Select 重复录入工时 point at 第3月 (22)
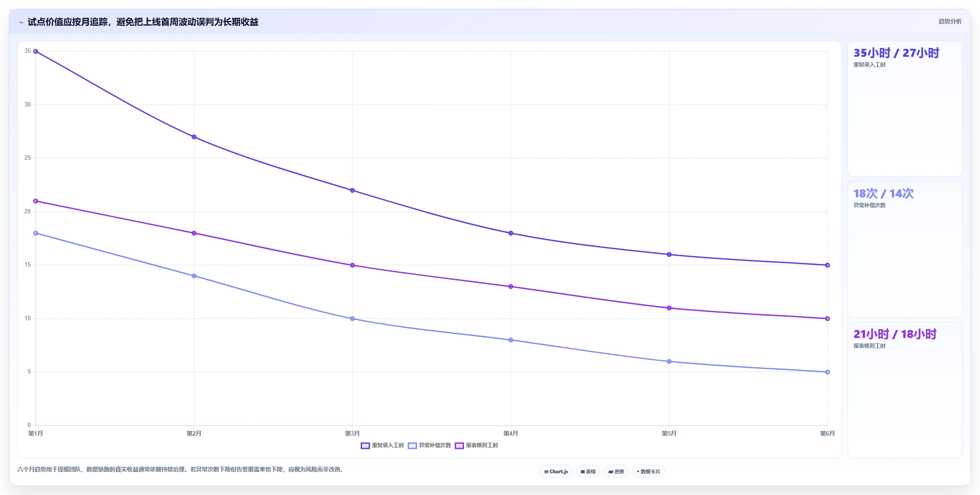The height and width of the screenshot is (495, 980). (352, 190)
